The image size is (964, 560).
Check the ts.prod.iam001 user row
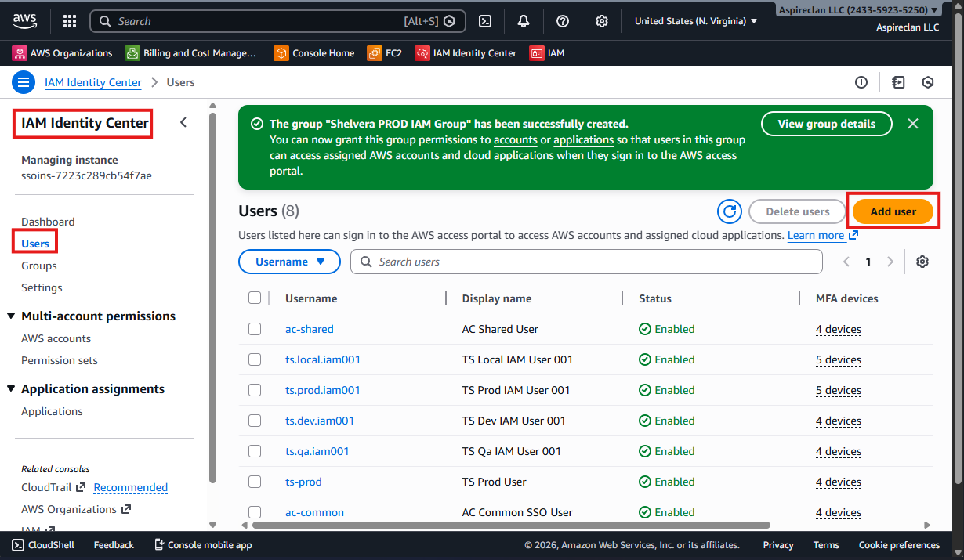[255, 390]
